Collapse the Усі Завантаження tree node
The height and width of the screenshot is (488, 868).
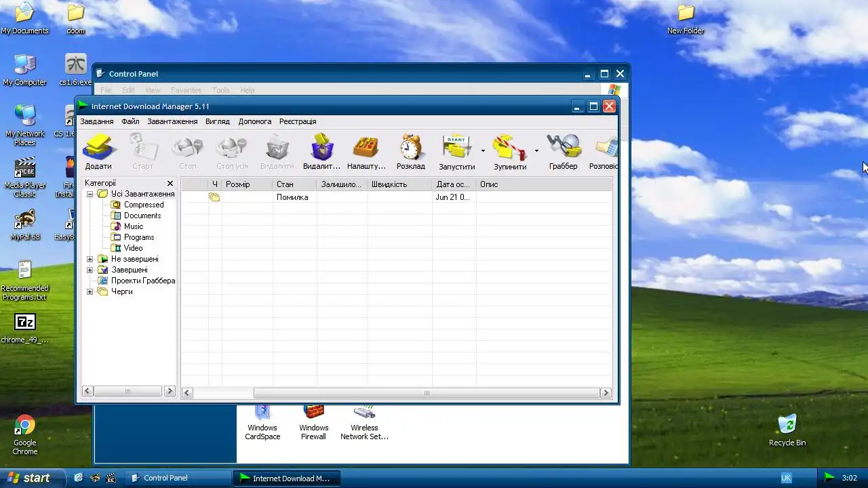pyautogui.click(x=90, y=194)
